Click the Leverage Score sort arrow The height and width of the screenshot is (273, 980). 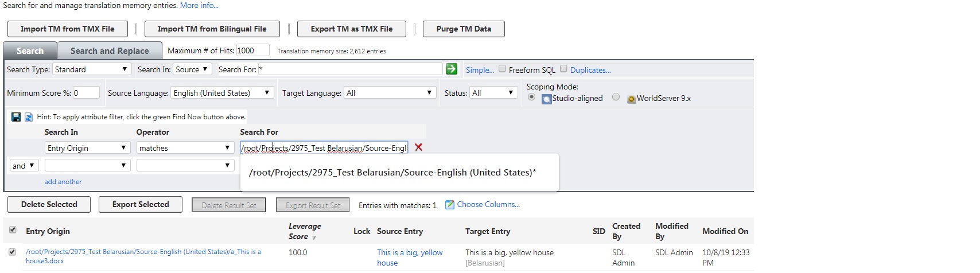[314, 237]
